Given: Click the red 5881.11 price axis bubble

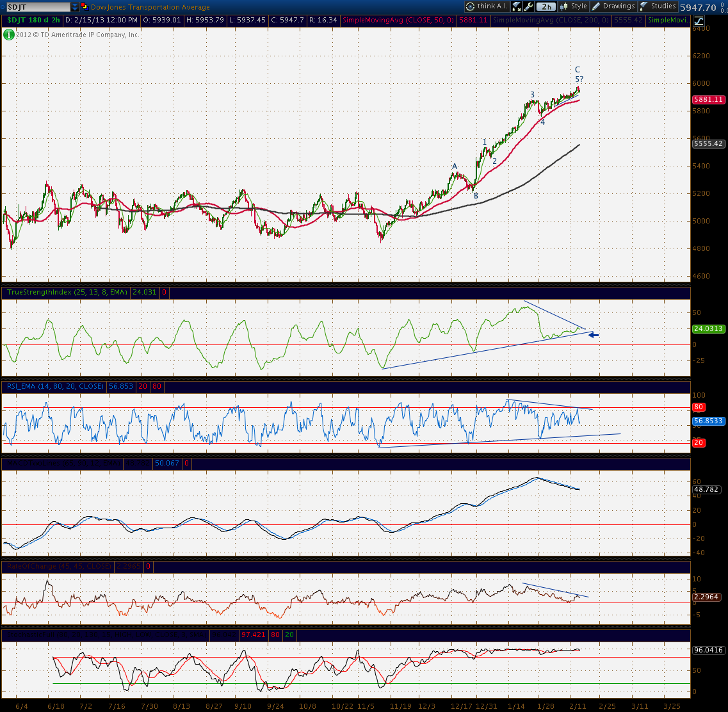Looking at the screenshot, I should coord(708,99).
